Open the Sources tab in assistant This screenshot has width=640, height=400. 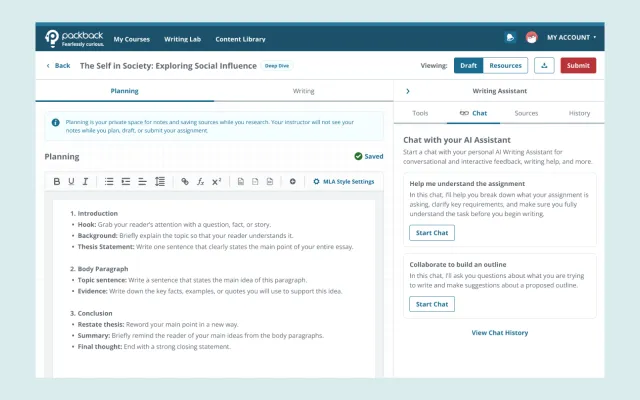pos(526,114)
